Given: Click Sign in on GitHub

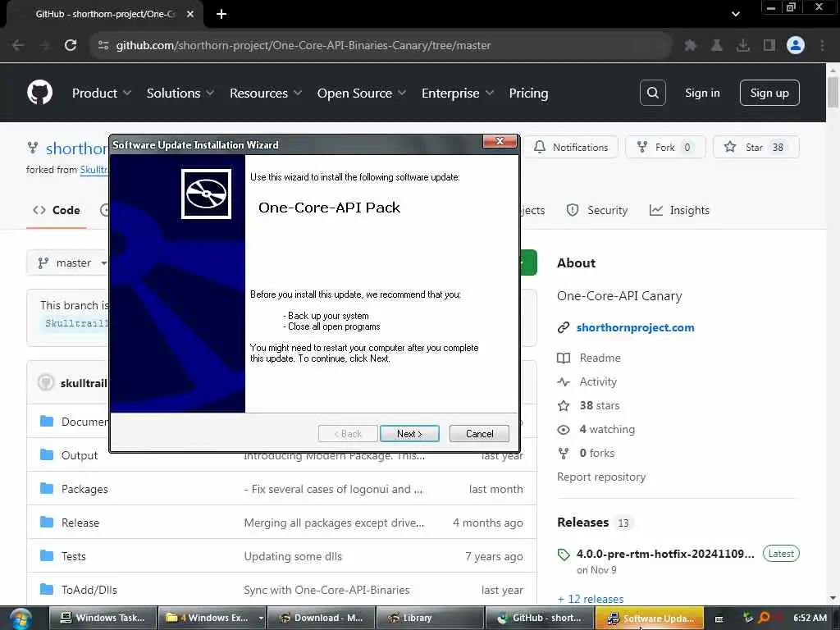Looking at the screenshot, I should coord(702,93).
